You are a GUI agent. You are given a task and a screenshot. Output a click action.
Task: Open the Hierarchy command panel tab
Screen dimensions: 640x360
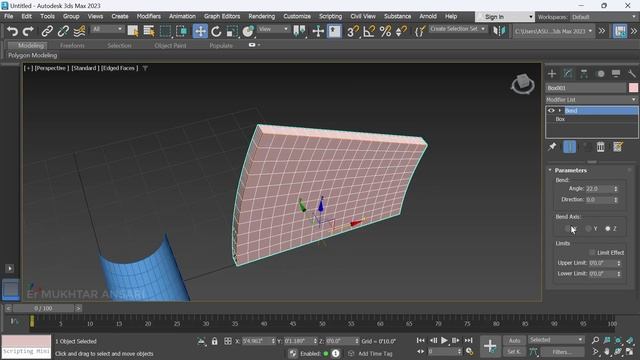pyautogui.click(x=584, y=73)
